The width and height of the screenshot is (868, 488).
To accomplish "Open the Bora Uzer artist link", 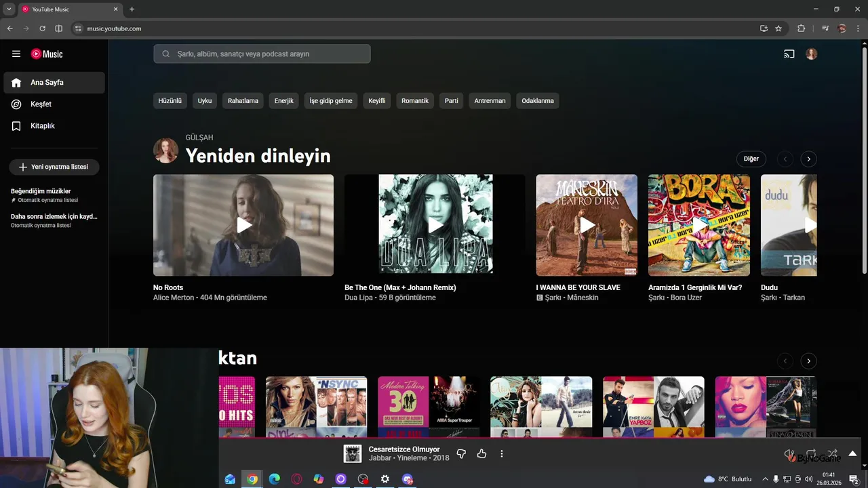I will (x=686, y=298).
